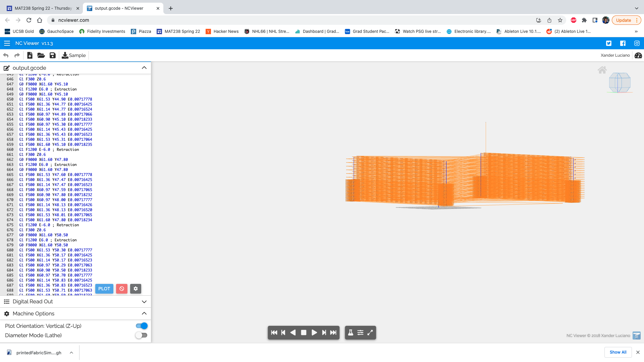Enable Diameter Mode (Lathe) switch
This screenshot has width=644, height=362.
coord(142,335)
